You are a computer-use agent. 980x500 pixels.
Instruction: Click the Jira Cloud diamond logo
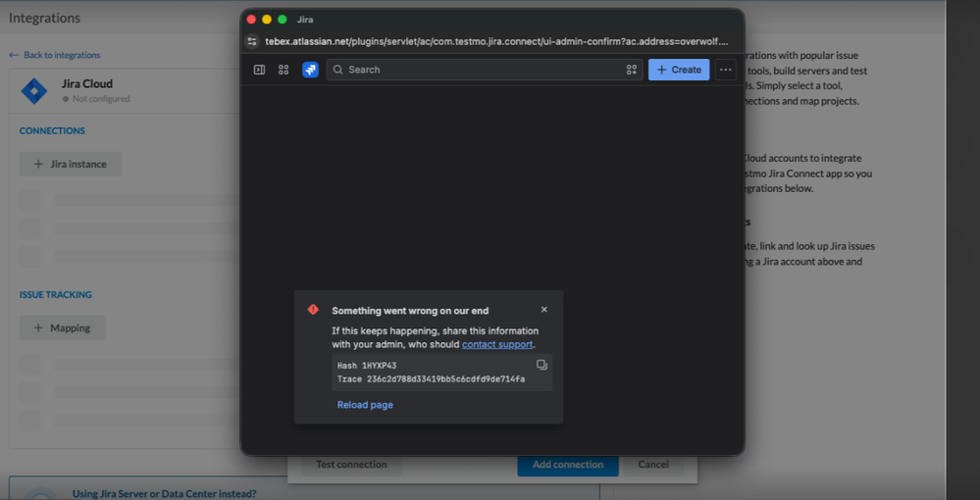point(33,90)
